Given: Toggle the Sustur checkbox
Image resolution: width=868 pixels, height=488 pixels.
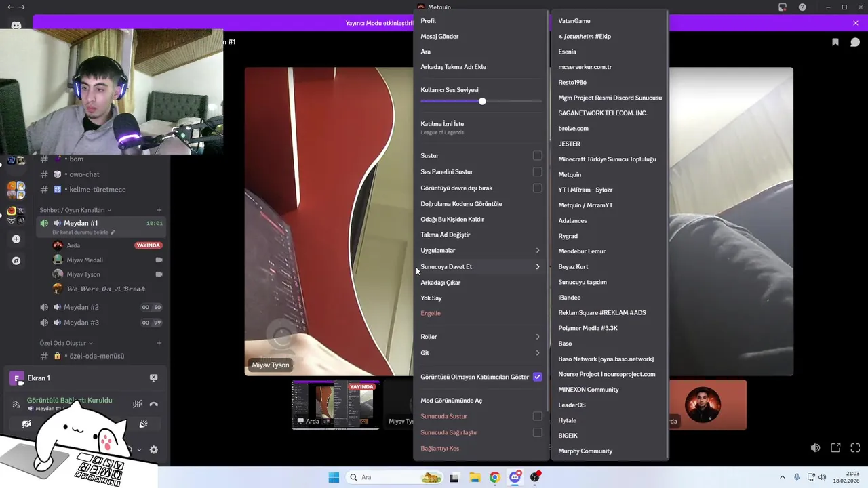Looking at the screenshot, I should [x=537, y=156].
